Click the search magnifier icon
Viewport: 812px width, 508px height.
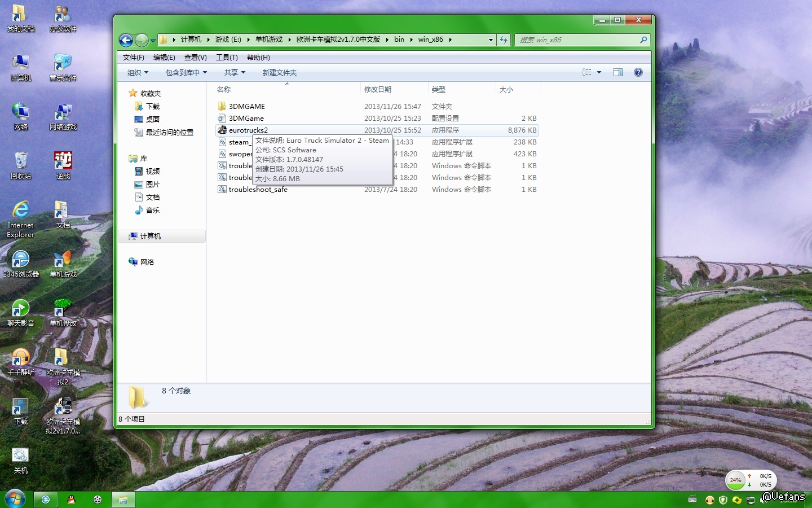click(x=643, y=40)
